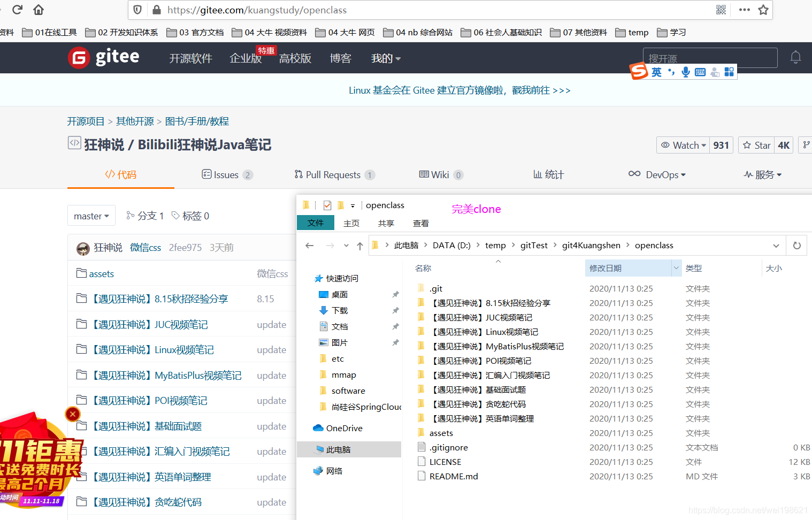The image size is (812, 520).
Task: Go to the browser home page icon
Action: click(39, 10)
